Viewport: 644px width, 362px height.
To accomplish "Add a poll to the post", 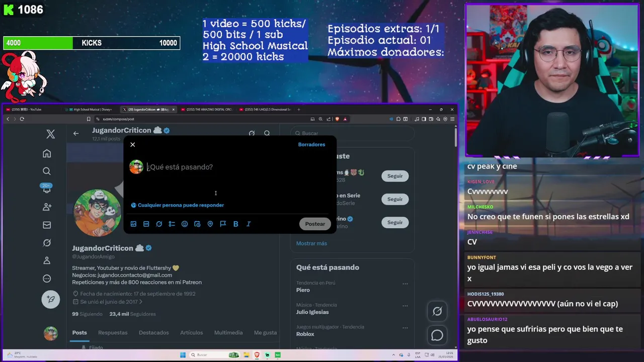I will 172,224.
